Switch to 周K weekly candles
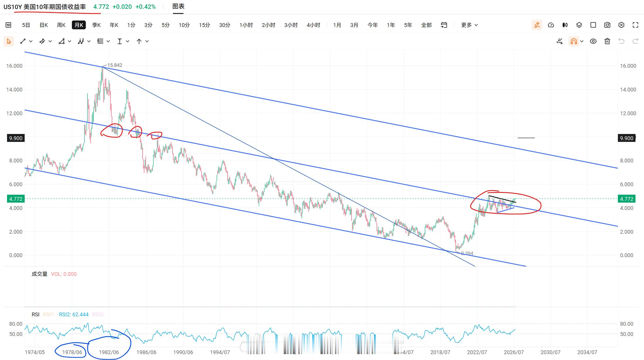Image resolution: width=644 pixels, height=360 pixels. pos(61,25)
